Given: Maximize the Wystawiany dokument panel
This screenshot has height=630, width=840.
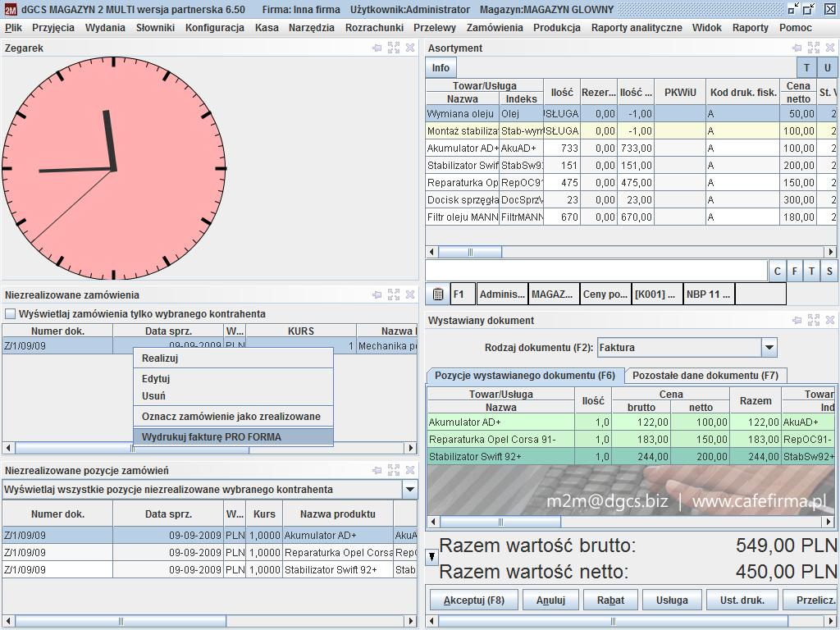Looking at the screenshot, I should [813, 320].
